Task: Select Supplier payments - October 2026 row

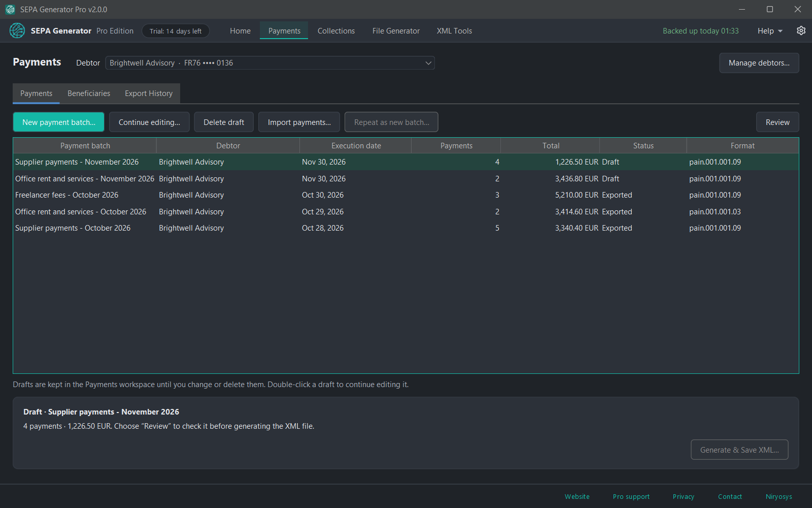Action: (x=406, y=228)
